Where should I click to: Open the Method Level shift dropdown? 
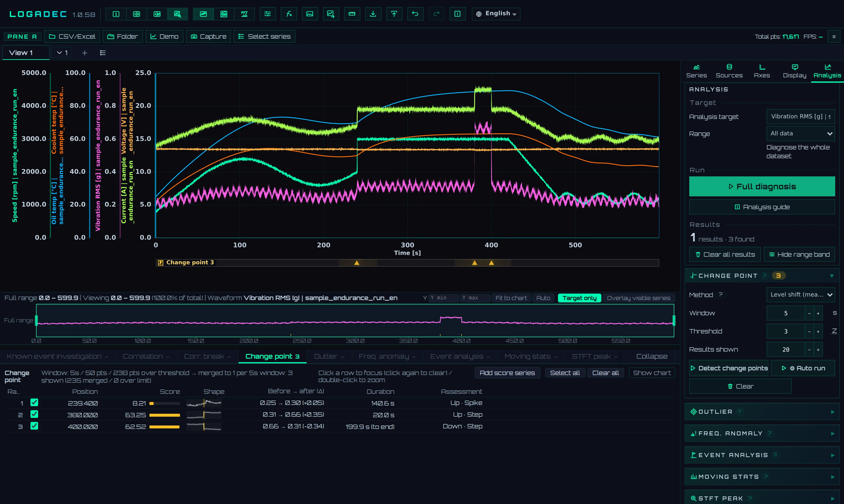point(801,294)
